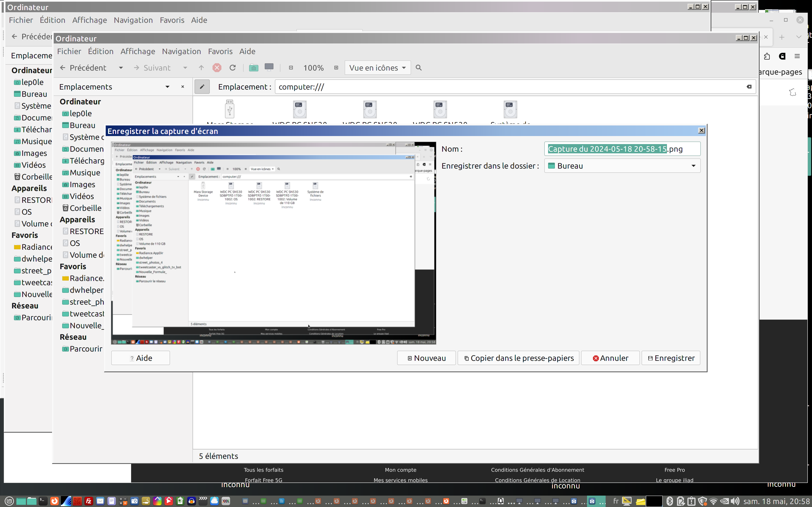Open the Favoris menu
The height and width of the screenshot is (507, 812).
click(x=220, y=51)
